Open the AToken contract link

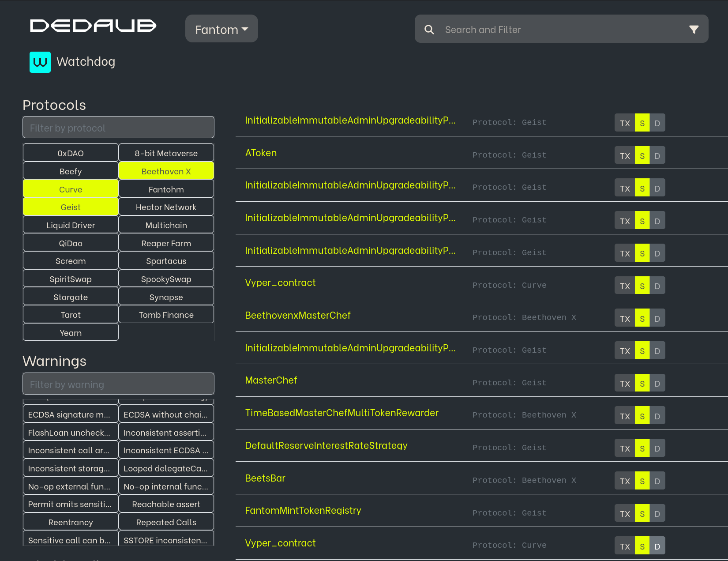[x=261, y=153]
